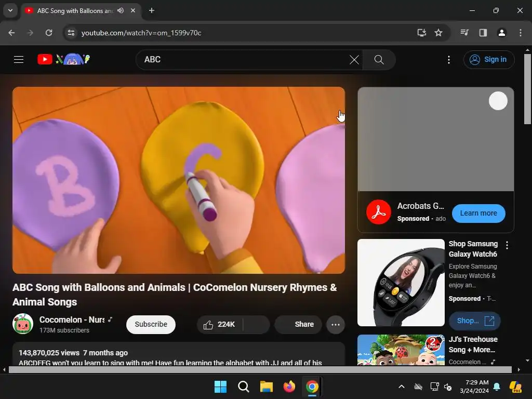Open Chrome profile icon
The width and height of the screenshot is (532, 399).
[501, 33]
